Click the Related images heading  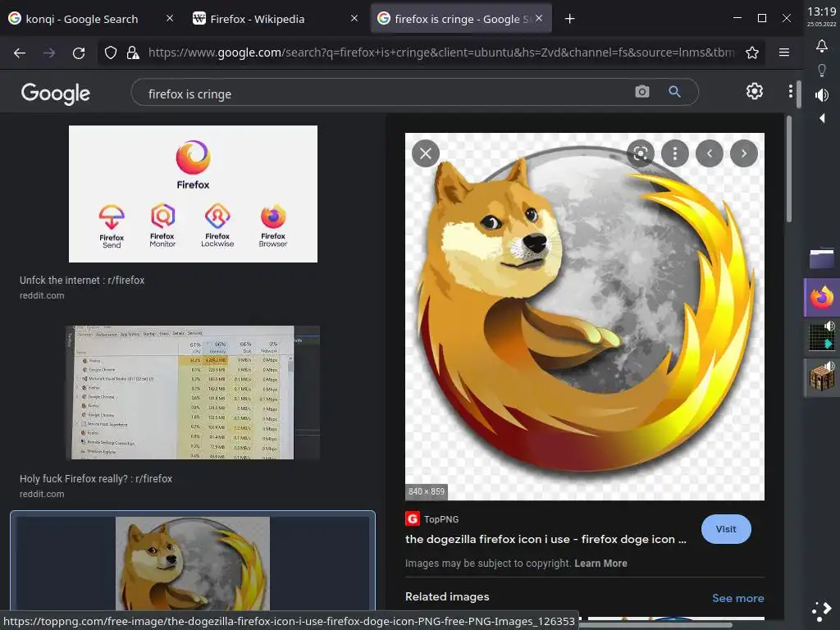click(x=447, y=597)
